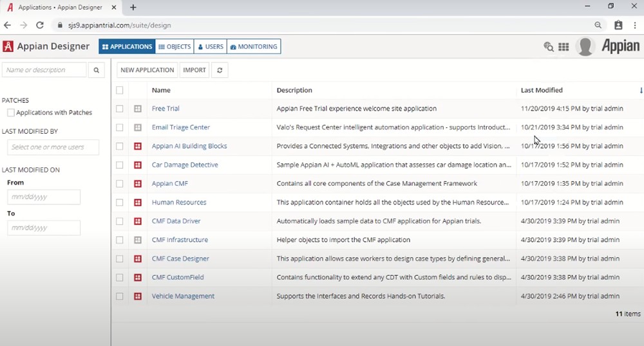Click the Vehicle Management row icon

point(138,296)
